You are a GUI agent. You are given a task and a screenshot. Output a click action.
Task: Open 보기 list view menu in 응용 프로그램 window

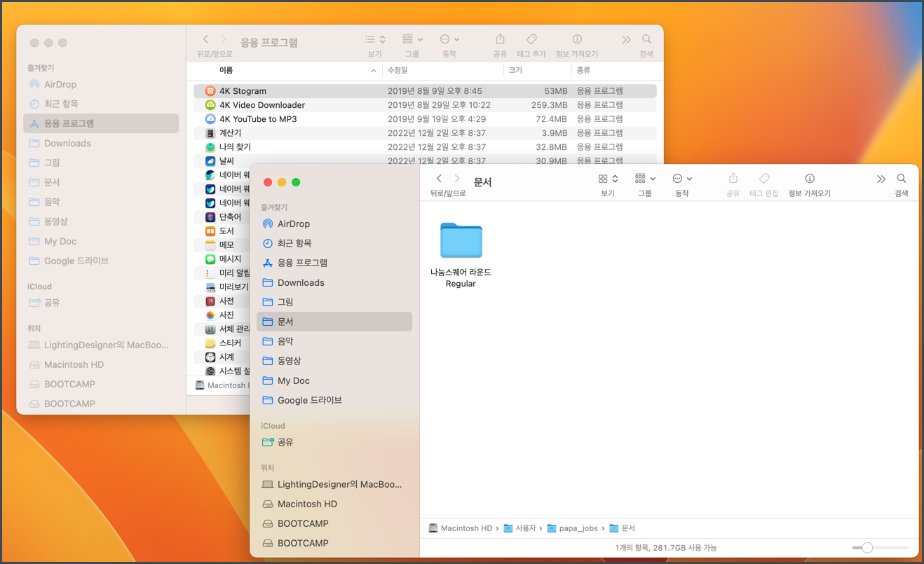375,39
